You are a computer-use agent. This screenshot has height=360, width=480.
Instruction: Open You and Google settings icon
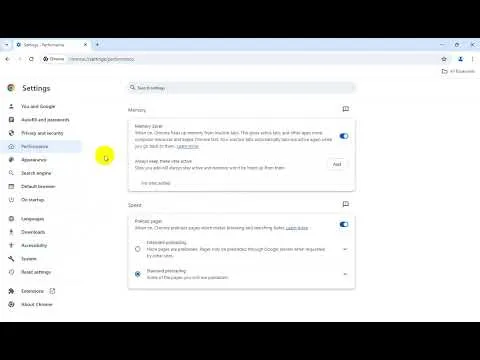tap(11, 106)
